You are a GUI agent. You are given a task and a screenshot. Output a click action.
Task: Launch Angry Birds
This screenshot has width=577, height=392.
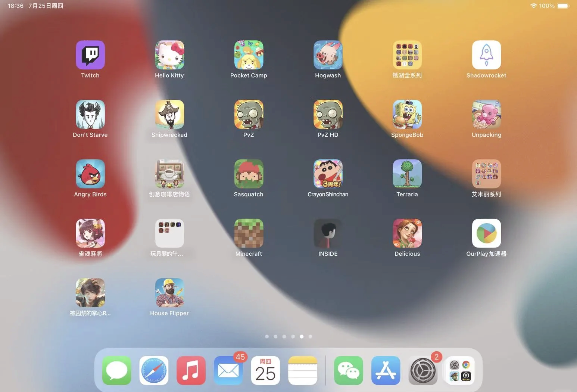coord(90,174)
